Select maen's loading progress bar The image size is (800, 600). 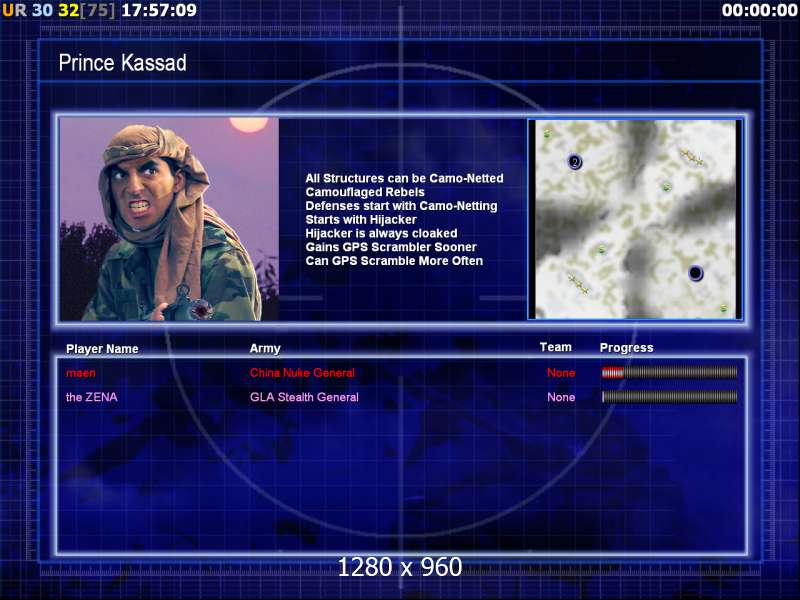(669, 373)
